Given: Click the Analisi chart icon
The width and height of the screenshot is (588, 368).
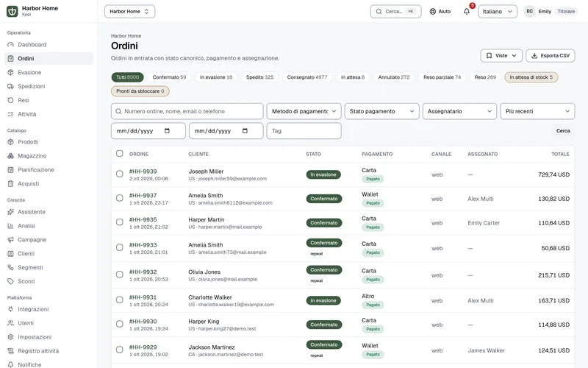Looking at the screenshot, I should point(10,226).
